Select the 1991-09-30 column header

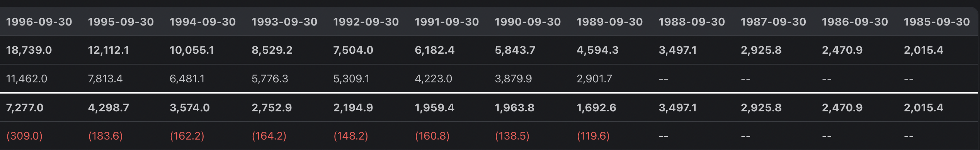pyautogui.click(x=447, y=22)
